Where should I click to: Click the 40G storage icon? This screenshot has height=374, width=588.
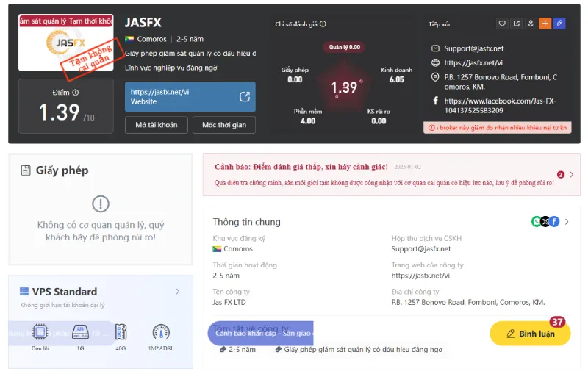121,332
